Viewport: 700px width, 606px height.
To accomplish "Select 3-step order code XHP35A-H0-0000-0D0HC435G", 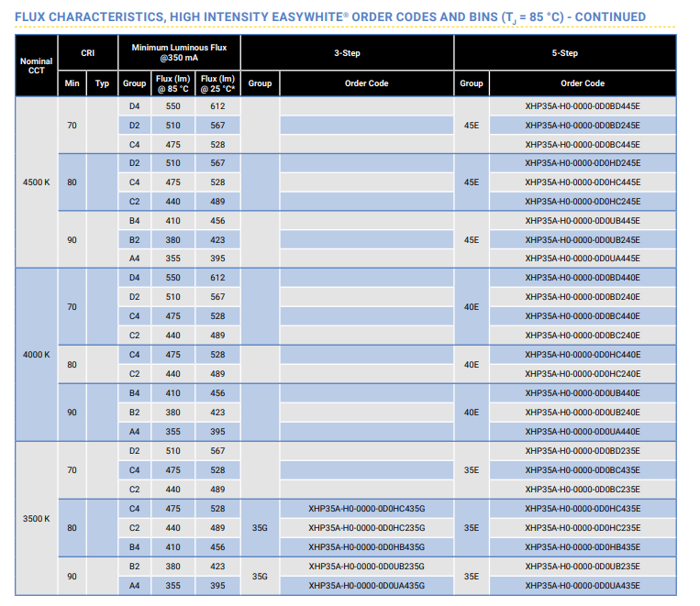I will (x=367, y=509).
